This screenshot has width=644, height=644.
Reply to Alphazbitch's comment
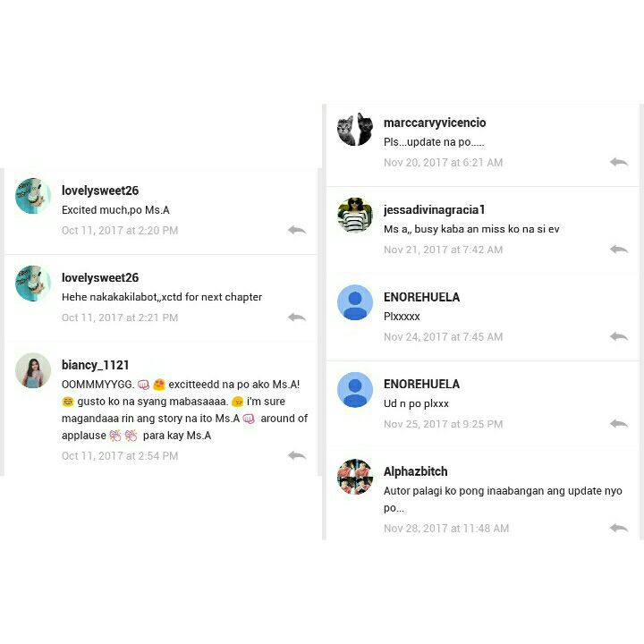pos(619,528)
